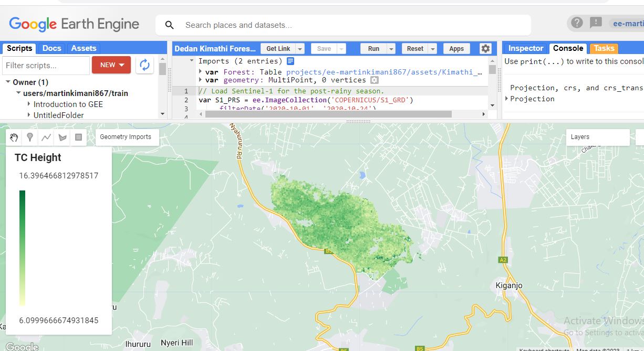Switch to the Inspector tab

pos(525,48)
